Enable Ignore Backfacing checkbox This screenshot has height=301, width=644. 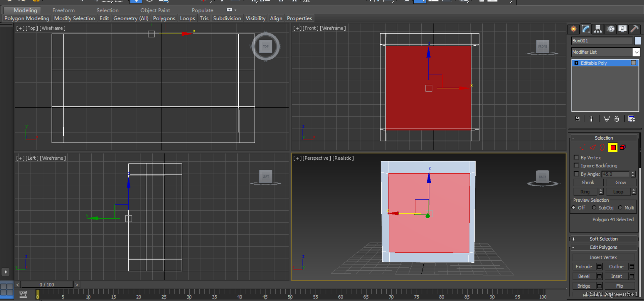pyautogui.click(x=576, y=165)
